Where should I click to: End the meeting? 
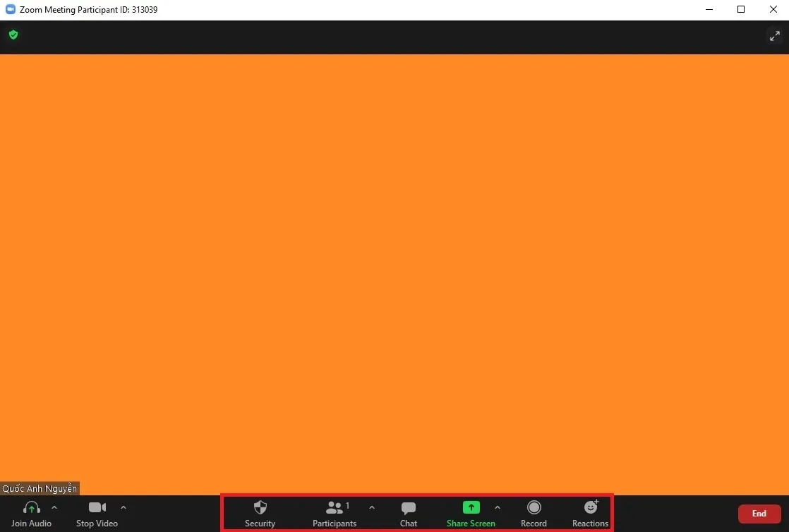coord(759,513)
